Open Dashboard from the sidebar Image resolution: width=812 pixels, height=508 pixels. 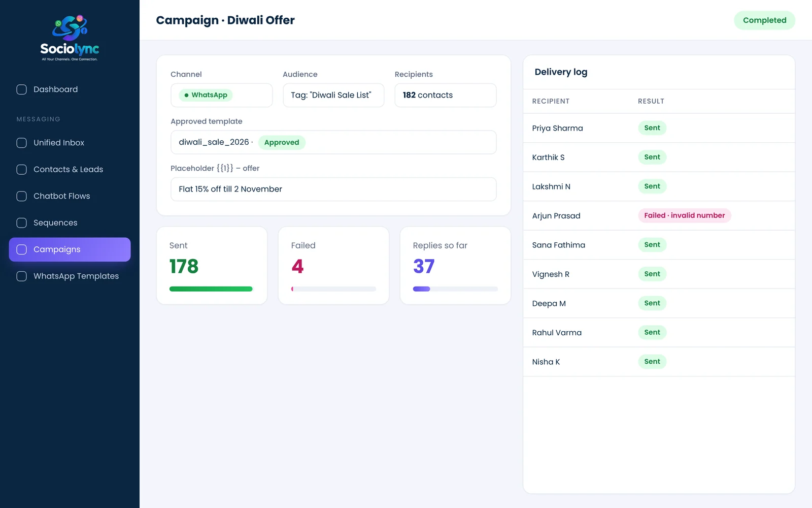[x=70, y=89]
